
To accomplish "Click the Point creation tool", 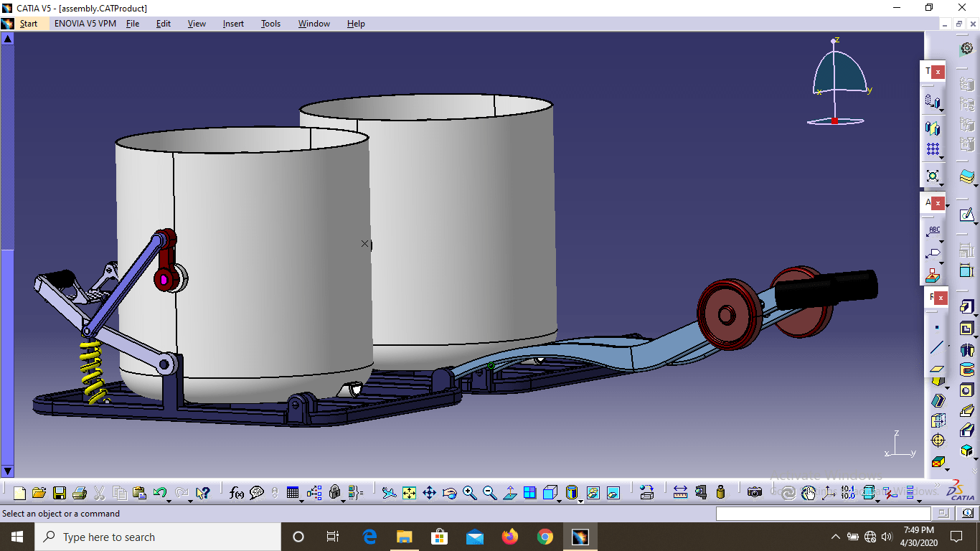I will (936, 326).
